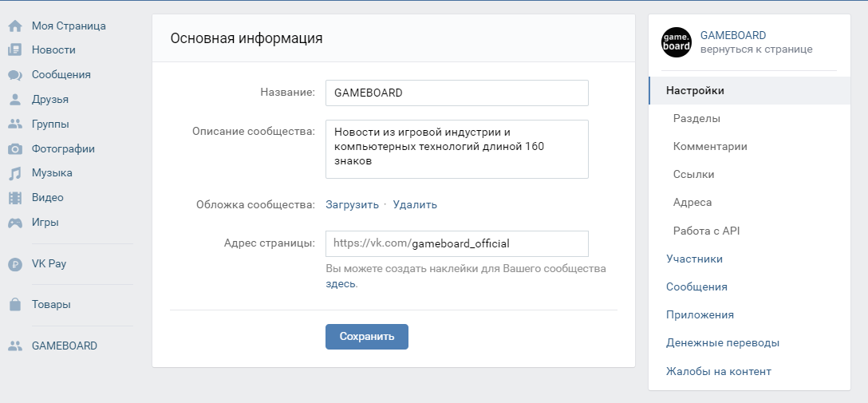Open the News feed icon
This screenshot has height=403, width=868.
click(x=14, y=50)
